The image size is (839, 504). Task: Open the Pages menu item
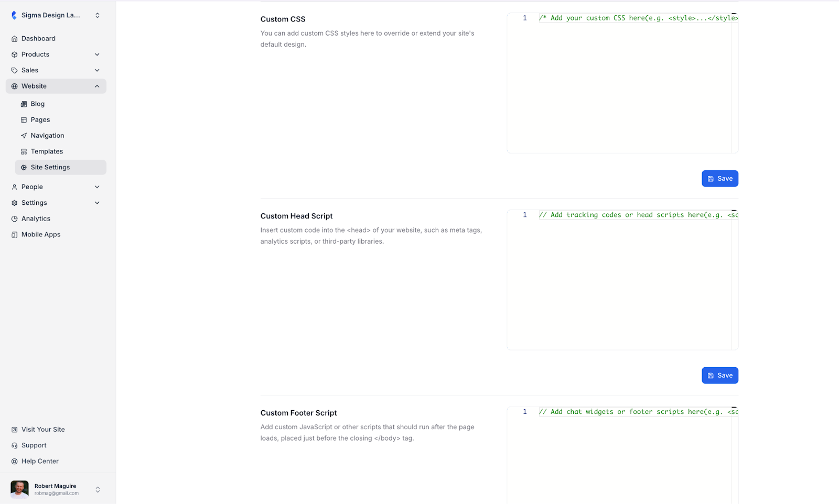tap(40, 120)
